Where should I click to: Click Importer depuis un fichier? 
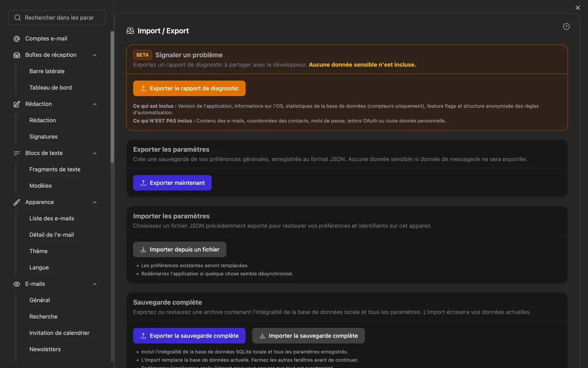pos(180,249)
